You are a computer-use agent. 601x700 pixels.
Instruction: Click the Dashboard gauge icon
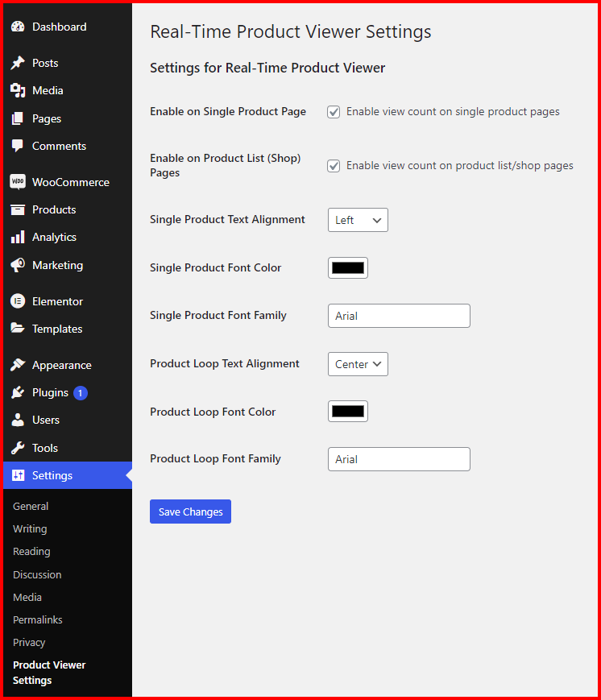[18, 27]
